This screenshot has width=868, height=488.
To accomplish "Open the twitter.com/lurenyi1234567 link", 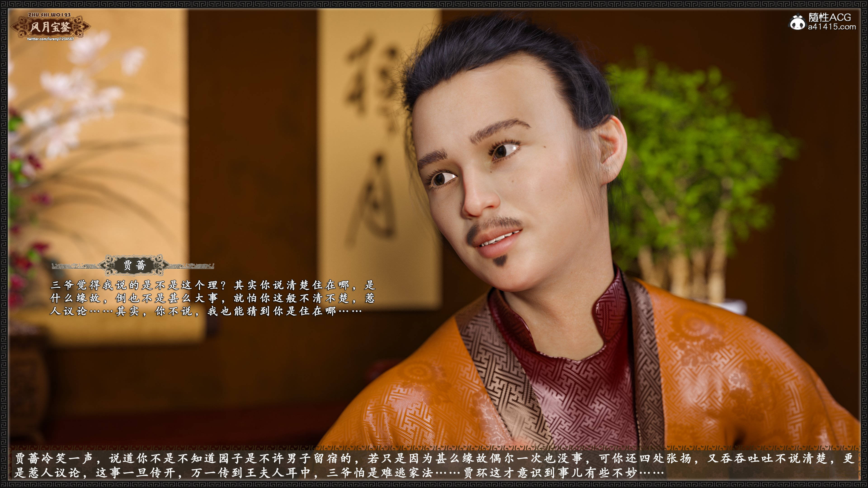I will (51, 39).
